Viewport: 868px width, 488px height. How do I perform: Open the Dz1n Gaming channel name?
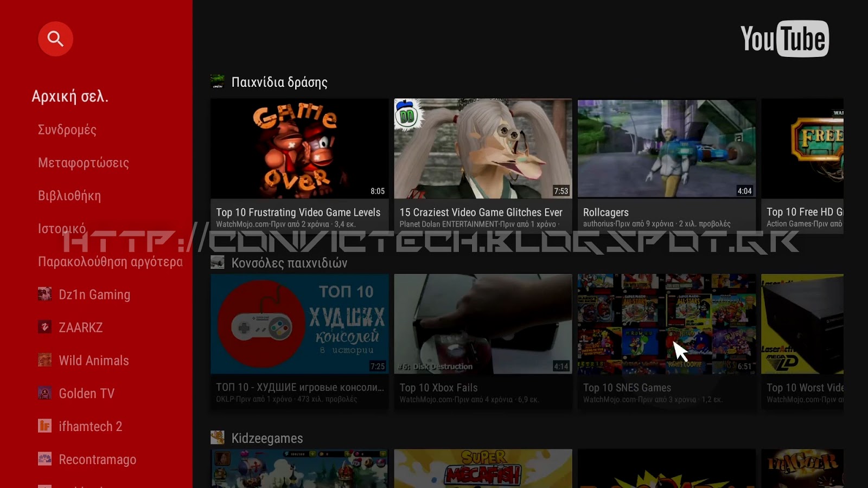[x=94, y=295]
